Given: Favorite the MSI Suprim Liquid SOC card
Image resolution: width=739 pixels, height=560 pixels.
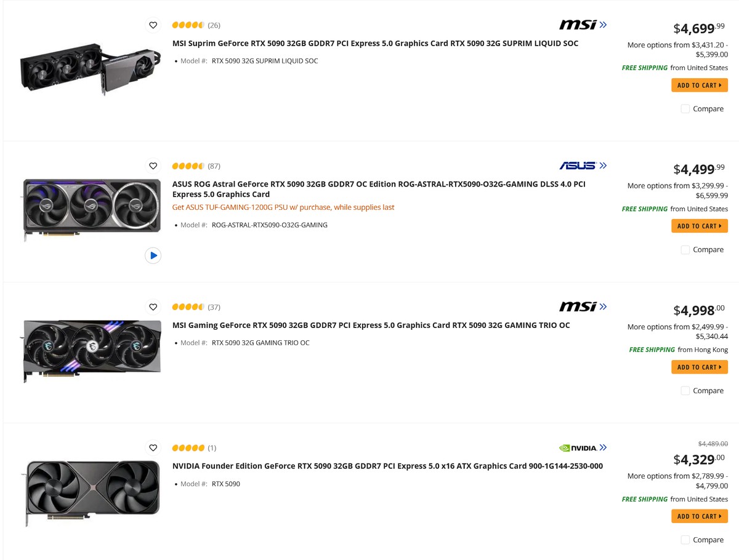Looking at the screenshot, I should (153, 25).
